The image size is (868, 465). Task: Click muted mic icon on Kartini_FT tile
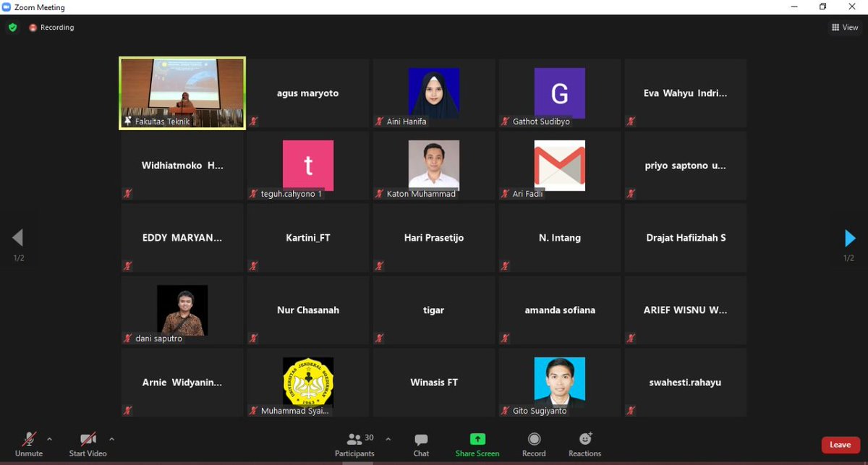[254, 266]
